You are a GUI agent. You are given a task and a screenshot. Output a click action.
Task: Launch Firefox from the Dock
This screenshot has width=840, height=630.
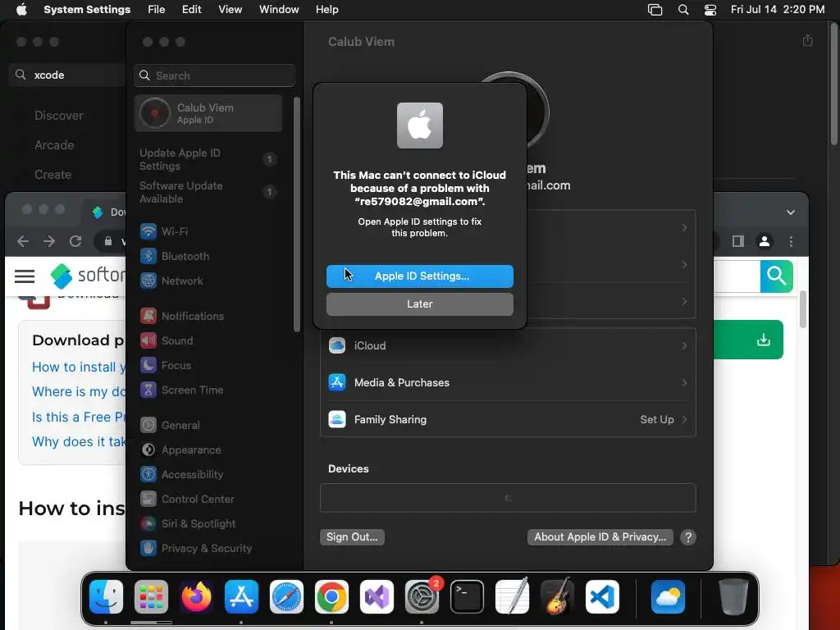(196, 597)
